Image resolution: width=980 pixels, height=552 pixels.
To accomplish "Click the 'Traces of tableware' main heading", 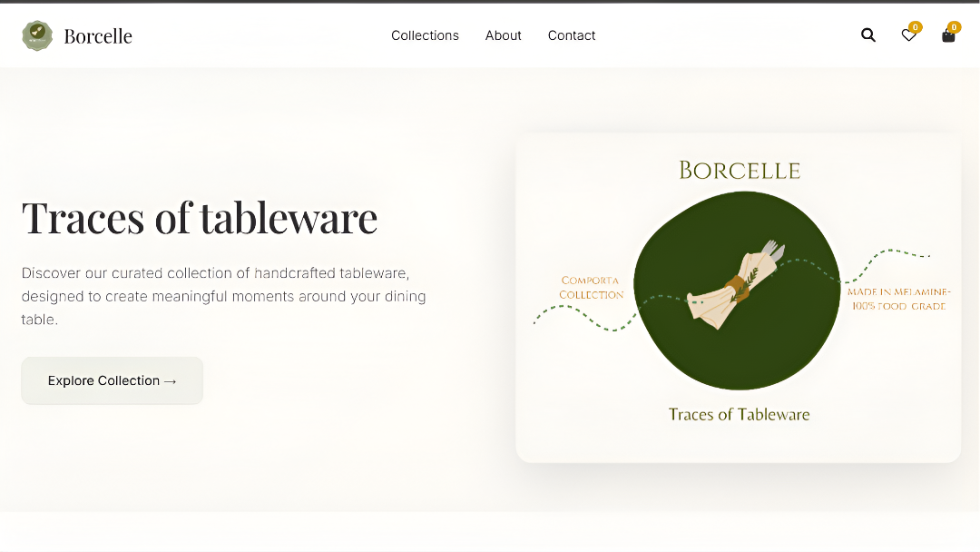I will [200, 218].
